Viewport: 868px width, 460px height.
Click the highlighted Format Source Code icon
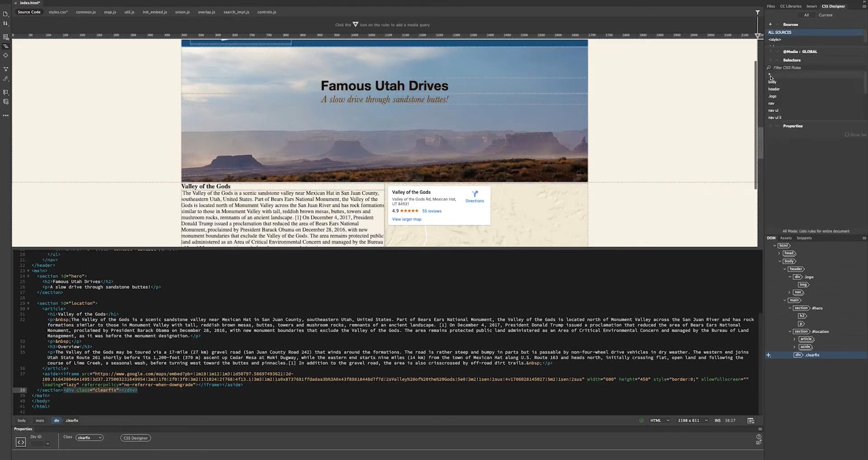pyautogui.click(x=5, y=46)
